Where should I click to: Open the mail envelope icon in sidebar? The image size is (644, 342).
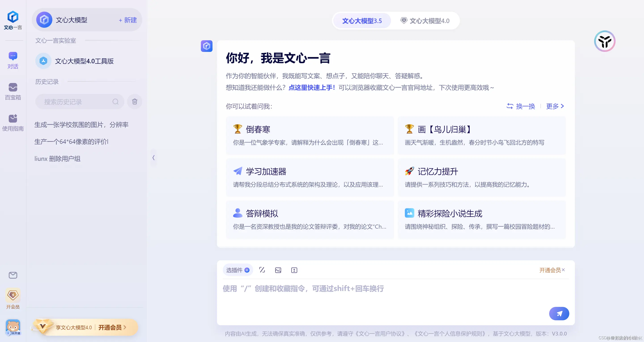[x=13, y=275]
